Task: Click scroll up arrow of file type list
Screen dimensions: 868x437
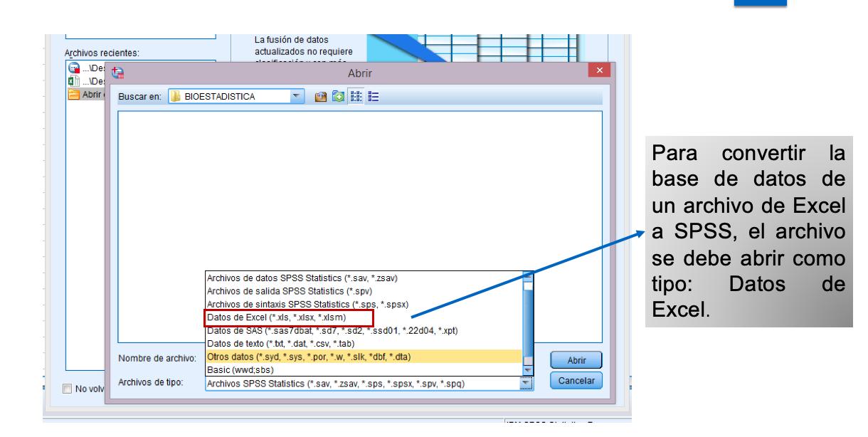Action: coord(527,278)
